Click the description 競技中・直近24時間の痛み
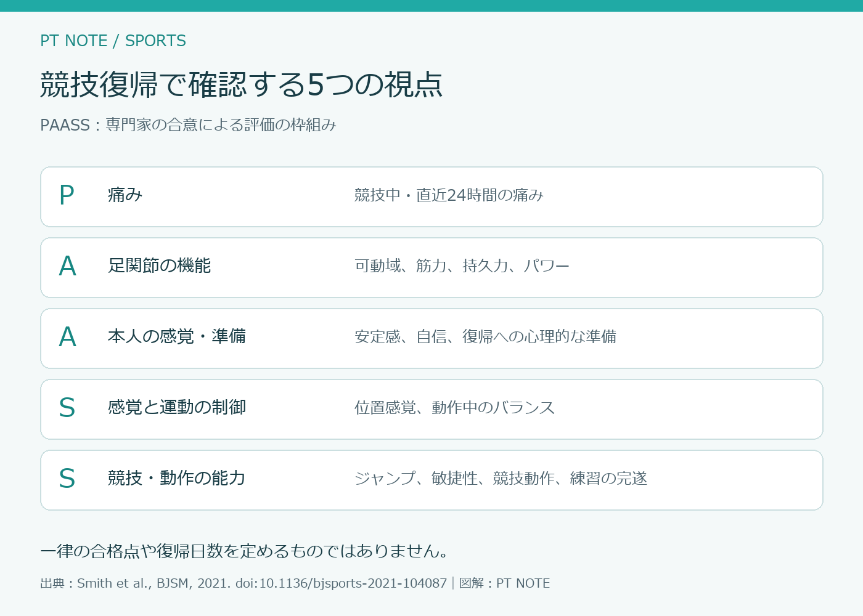Image resolution: width=863 pixels, height=616 pixels. point(449,195)
